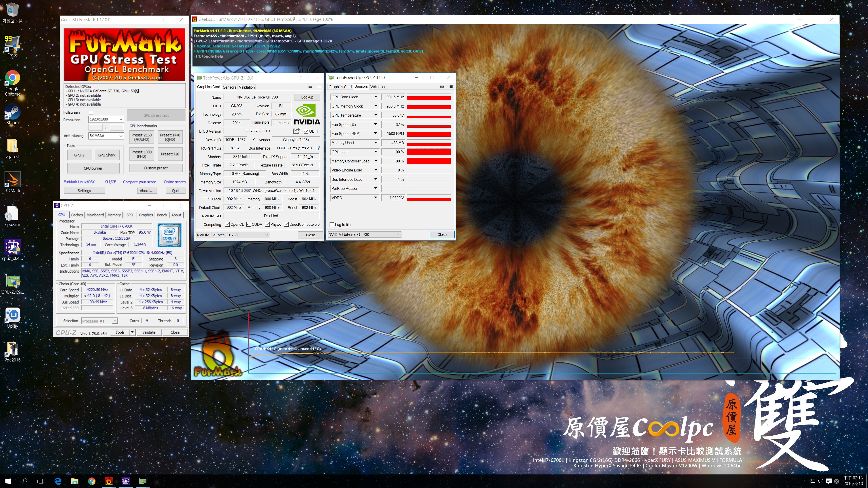Click the Custom preset button
Image resolution: width=868 pixels, height=488 pixels.
[x=156, y=168]
